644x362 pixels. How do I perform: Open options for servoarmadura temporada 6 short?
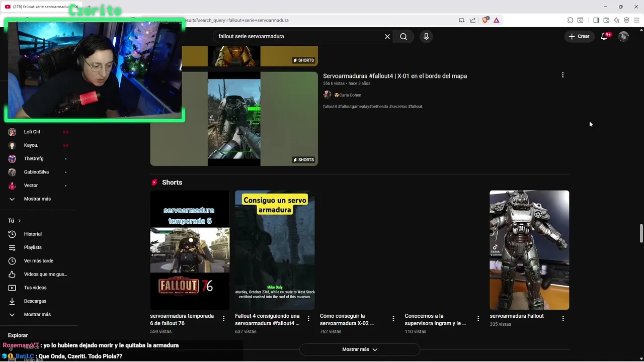(223, 318)
